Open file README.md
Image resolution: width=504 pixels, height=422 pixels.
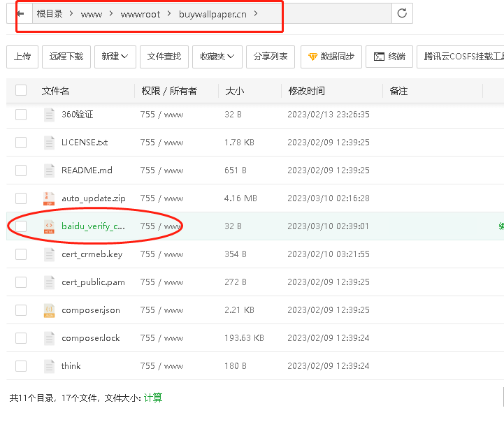[87, 170]
